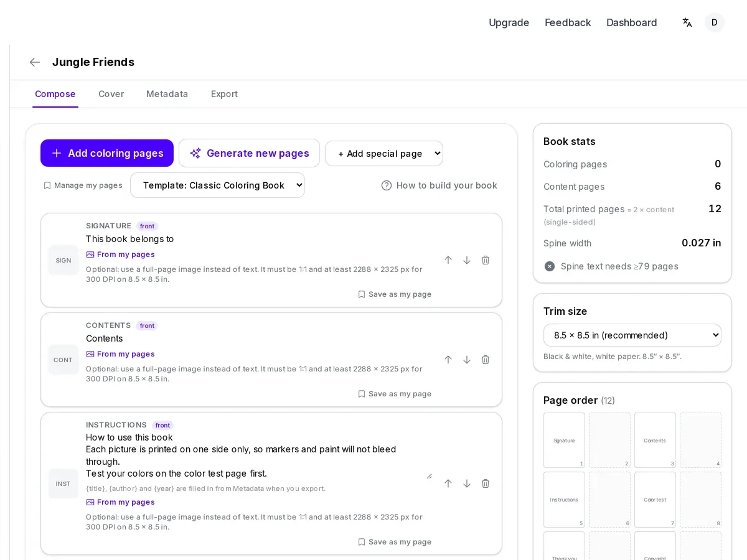Switch to the Compose tab
Image resolution: width=747 pixels, height=560 pixels.
point(55,94)
